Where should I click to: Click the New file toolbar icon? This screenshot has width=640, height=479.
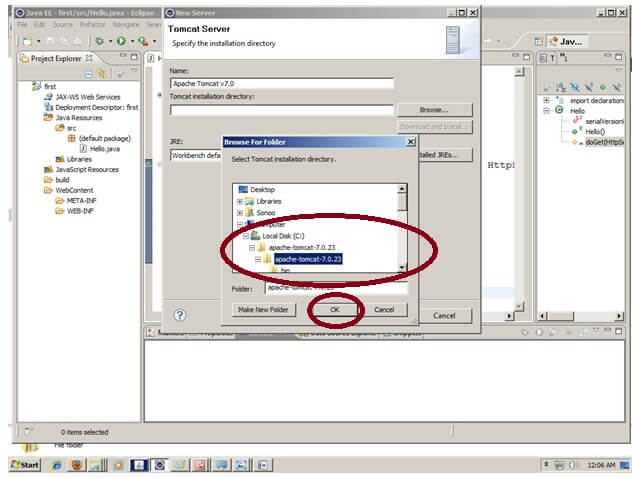coord(27,41)
